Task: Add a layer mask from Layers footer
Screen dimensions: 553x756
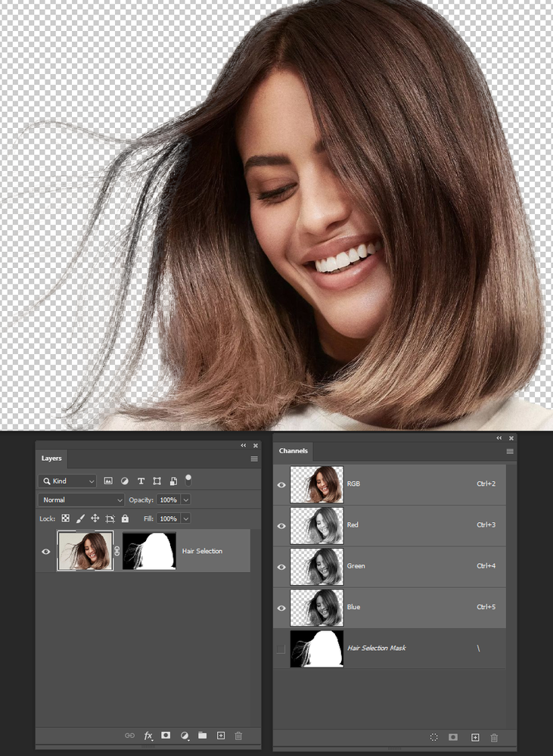Action: tap(166, 736)
